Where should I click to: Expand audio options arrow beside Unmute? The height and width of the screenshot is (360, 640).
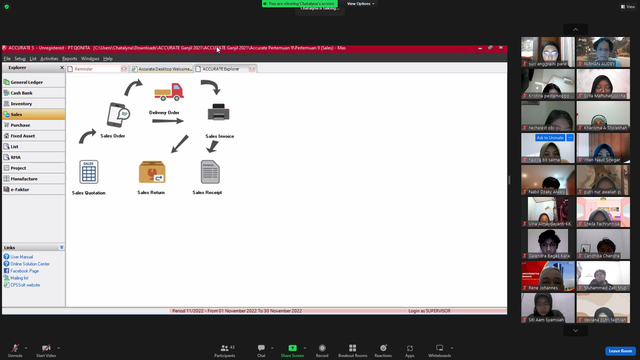click(26, 348)
